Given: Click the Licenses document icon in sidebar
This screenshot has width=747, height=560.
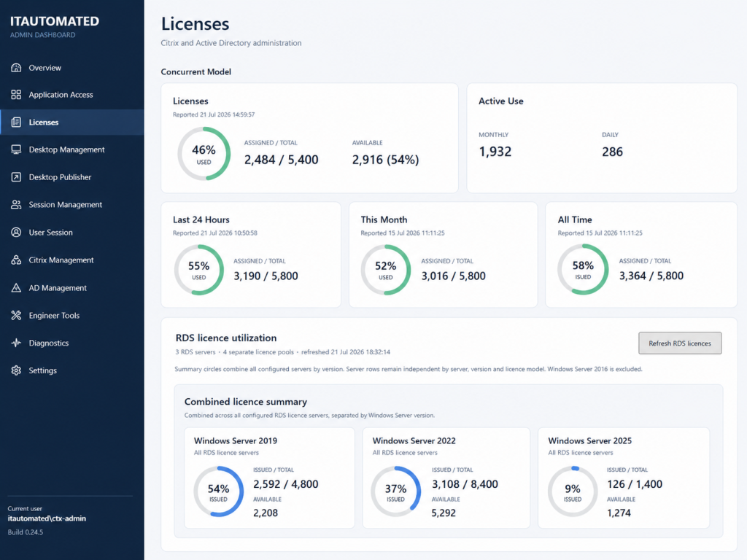Looking at the screenshot, I should 16,122.
